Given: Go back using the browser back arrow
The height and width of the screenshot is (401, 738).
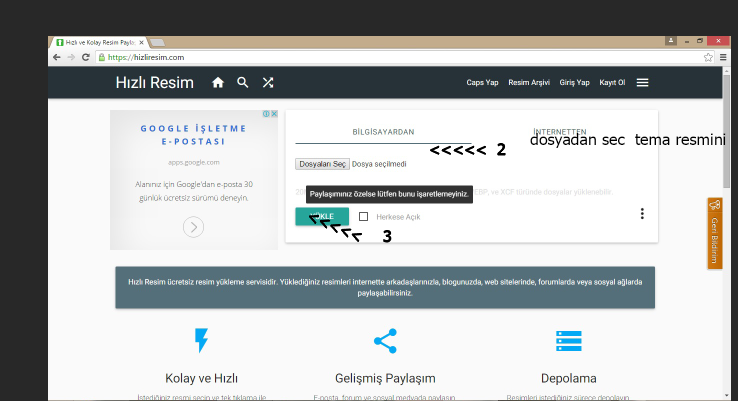Looking at the screenshot, I should pyautogui.click(x=57, y=58).
